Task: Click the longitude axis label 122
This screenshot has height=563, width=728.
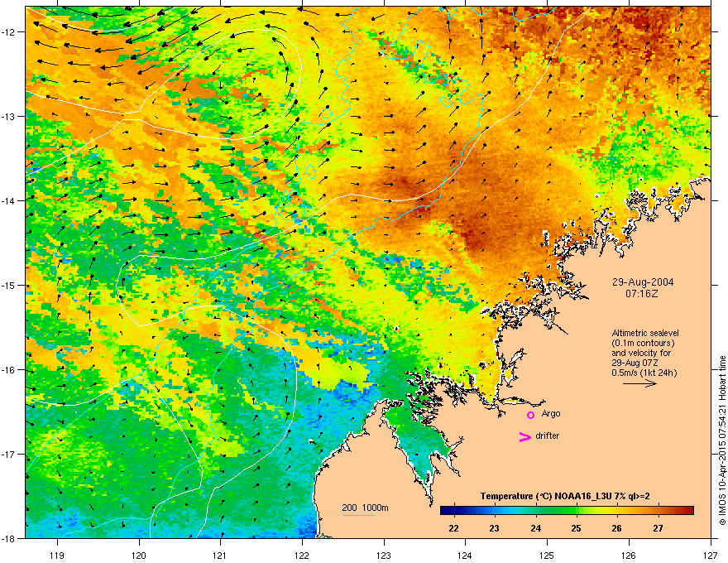Action: [302, 556]
